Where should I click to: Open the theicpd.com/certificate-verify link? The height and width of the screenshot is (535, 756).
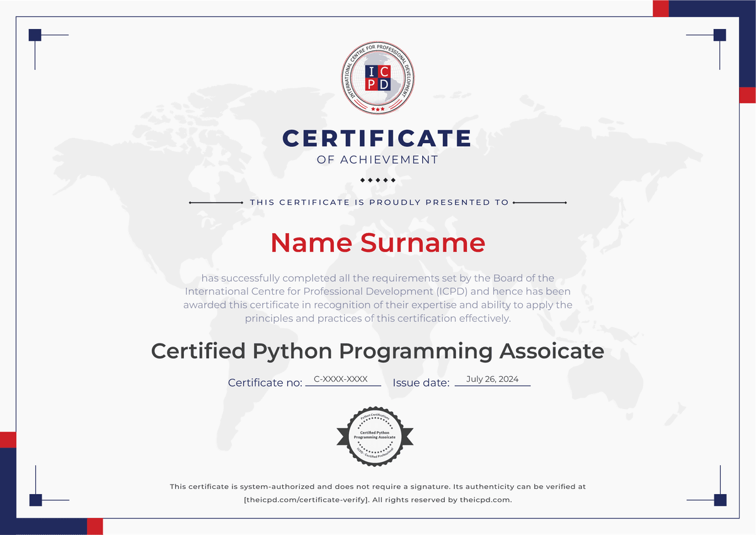coord(306,500)
